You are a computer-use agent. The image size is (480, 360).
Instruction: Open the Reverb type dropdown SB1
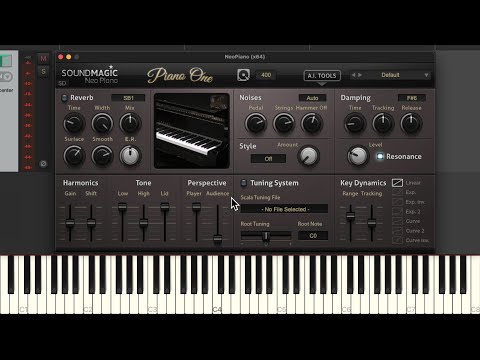pyautogui.click(x=128, y=98)
